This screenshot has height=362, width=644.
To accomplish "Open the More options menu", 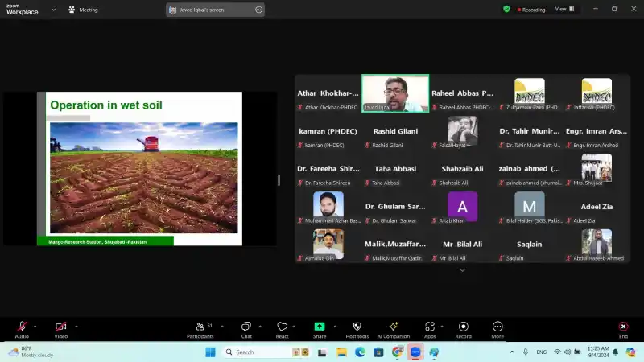I will [x=497, y=328].
